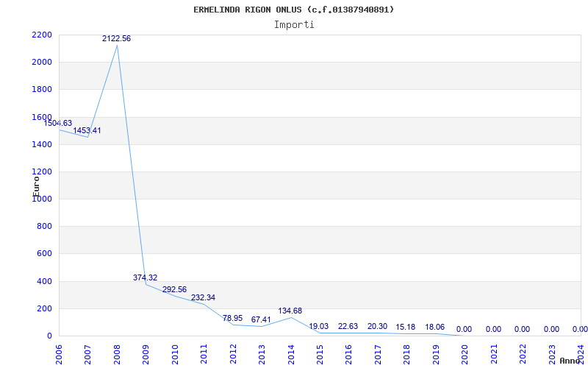Viewport: 588px width, 368px height.
Task: Click the 200 y-axis tick label
Action: [44, 308]
